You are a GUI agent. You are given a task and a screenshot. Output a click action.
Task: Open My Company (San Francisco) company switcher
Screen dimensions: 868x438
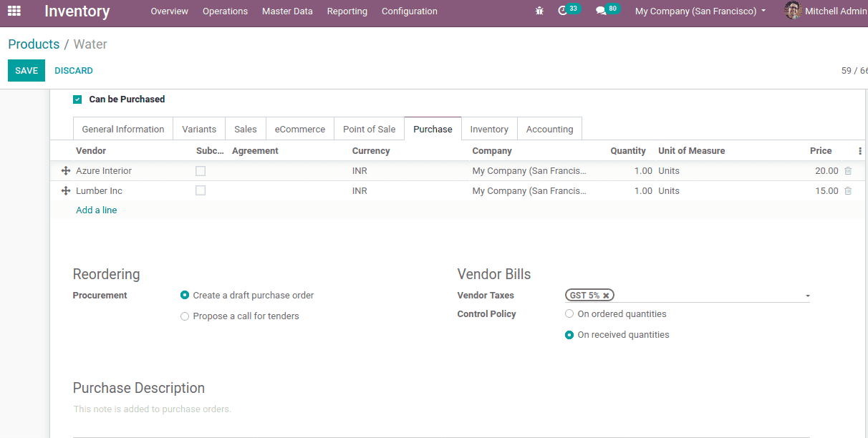(700, 11)
